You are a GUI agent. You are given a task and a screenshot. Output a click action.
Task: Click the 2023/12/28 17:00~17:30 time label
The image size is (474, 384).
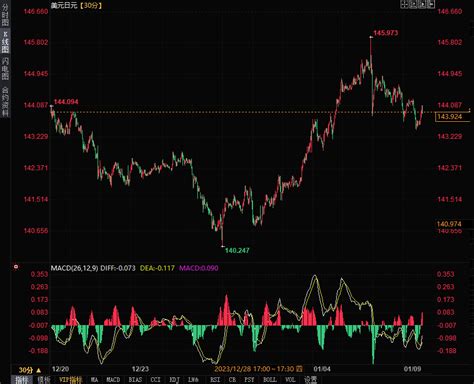(x=255, y=369)
